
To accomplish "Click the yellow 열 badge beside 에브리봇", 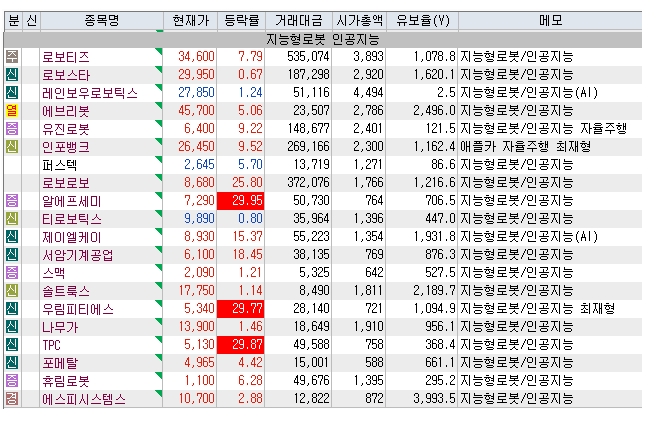I will 12,110.
